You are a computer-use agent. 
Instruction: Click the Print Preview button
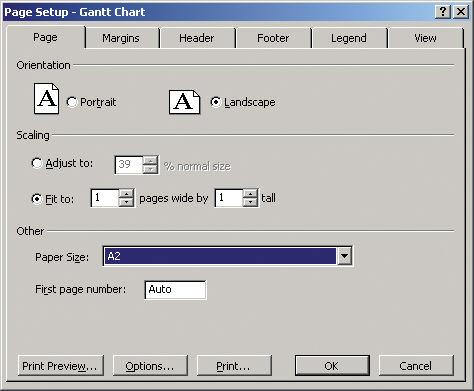coord(60,366)
